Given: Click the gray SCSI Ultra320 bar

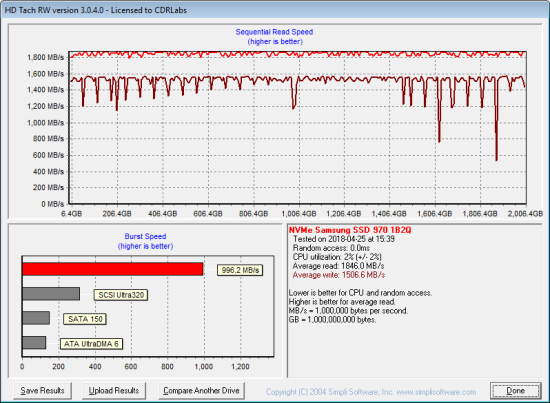Looking at the screenshot, I should pyautogui.click(x=51, y=294).
